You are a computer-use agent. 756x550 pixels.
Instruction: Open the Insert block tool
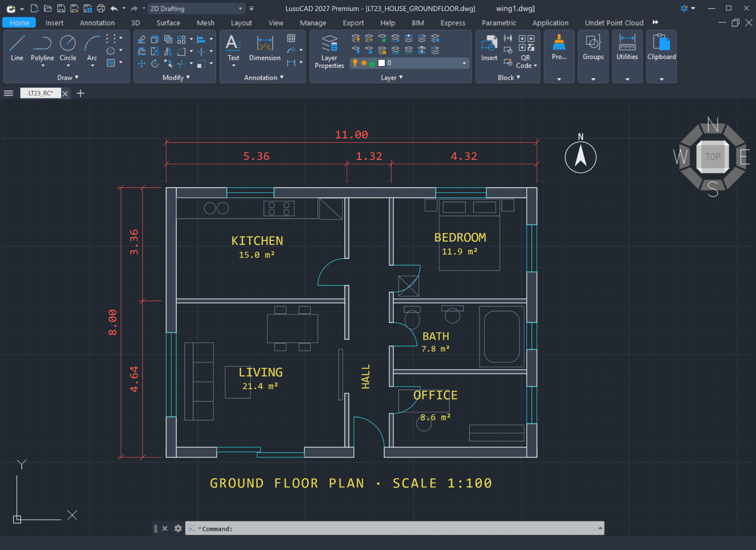point(489,48)
